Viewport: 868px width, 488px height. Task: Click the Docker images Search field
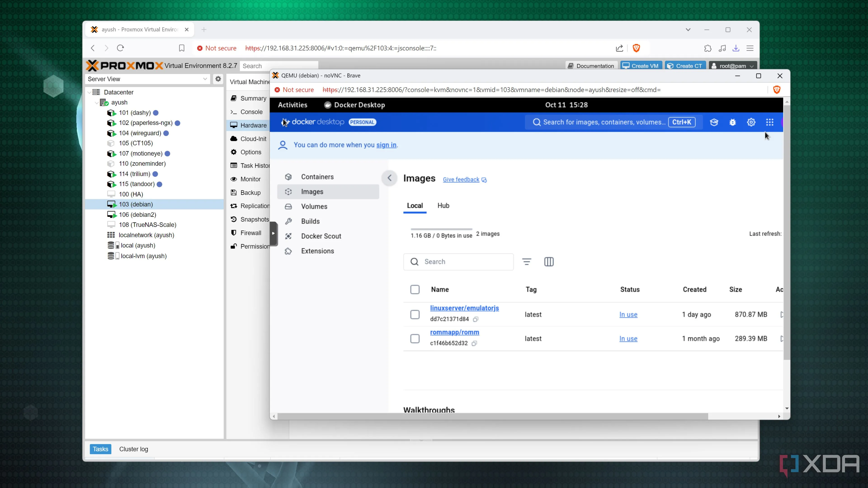pyautogui.click(x=458, y=262)
